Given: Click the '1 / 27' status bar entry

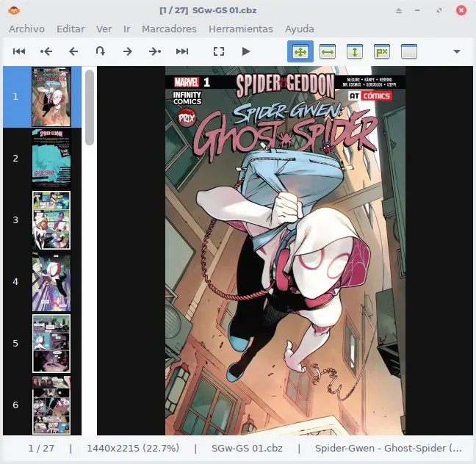Looking at the screenshot, I should click(41, 449).
